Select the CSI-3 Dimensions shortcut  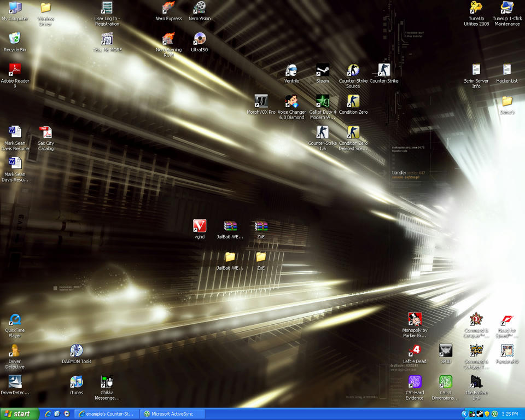click(x=446, y=388)
